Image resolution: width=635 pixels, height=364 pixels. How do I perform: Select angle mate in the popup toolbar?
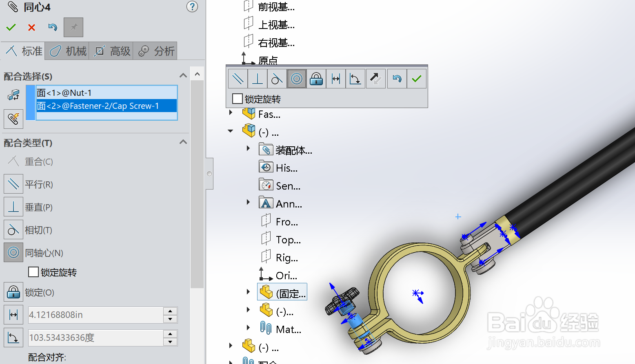pos(355,79)
